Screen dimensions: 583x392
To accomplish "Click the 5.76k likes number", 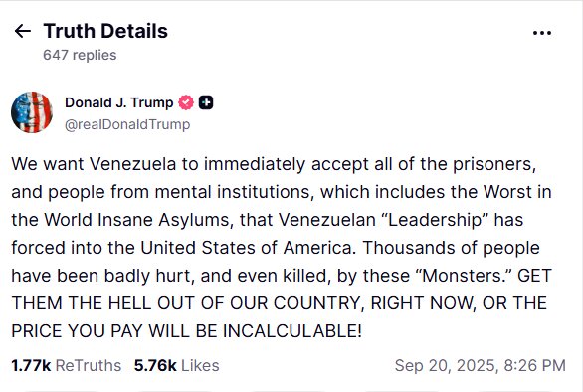I will tap(155, 365).
